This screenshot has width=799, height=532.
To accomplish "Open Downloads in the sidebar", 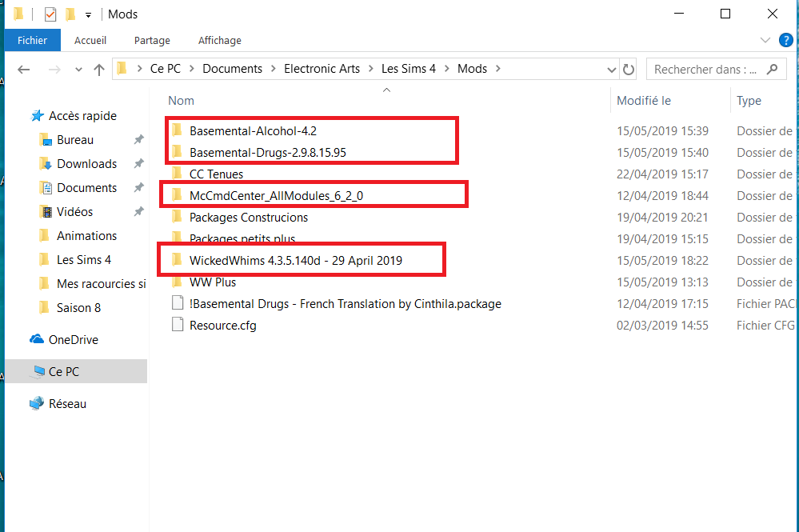I will click(x=86, y=163).
